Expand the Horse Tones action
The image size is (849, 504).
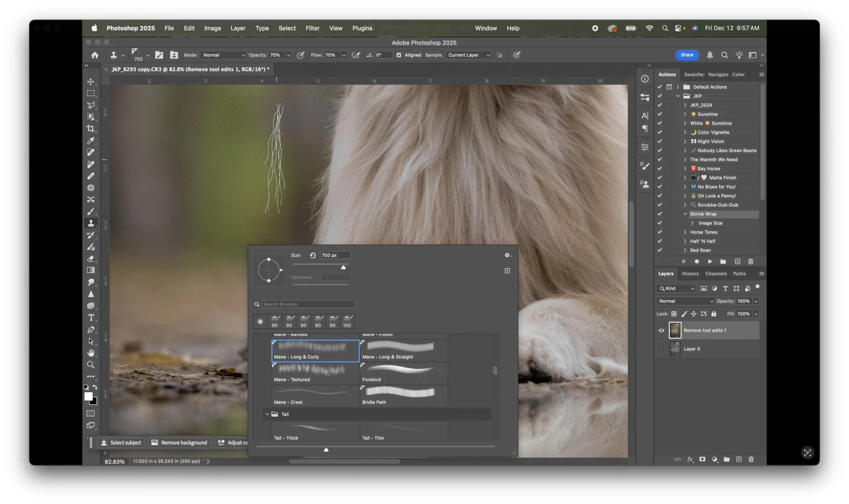(685, 232)
